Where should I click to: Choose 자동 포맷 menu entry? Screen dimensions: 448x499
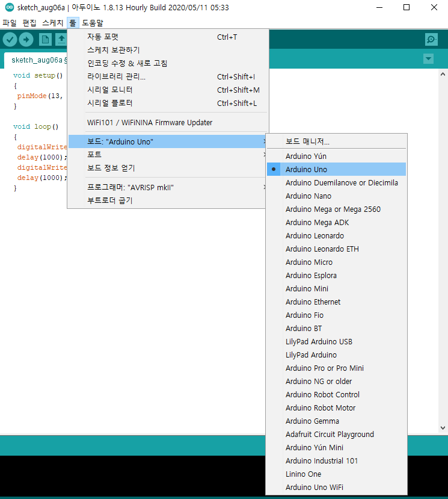point(168,37)
